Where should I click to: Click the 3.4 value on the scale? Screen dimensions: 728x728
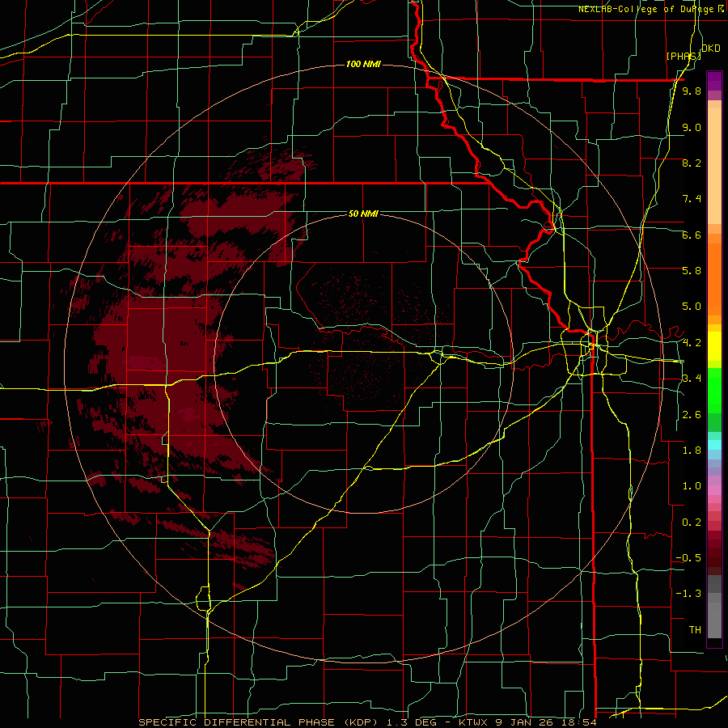[x=692, y=379]
